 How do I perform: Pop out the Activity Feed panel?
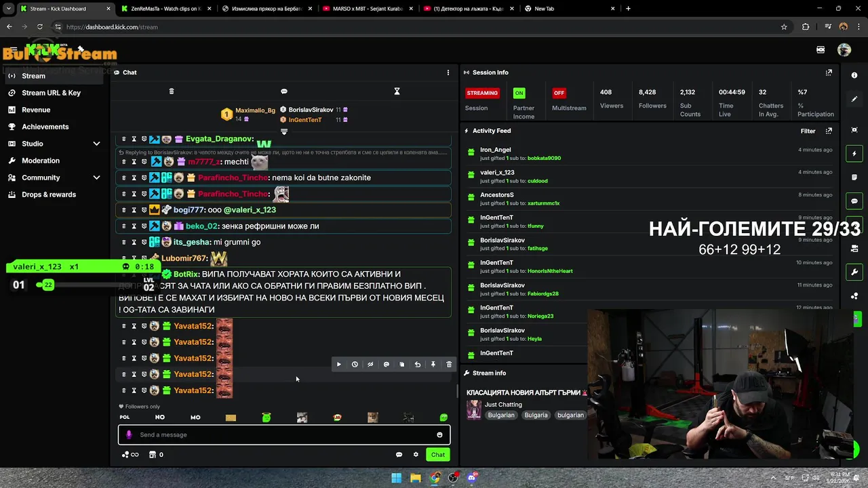tap(829, 131)
